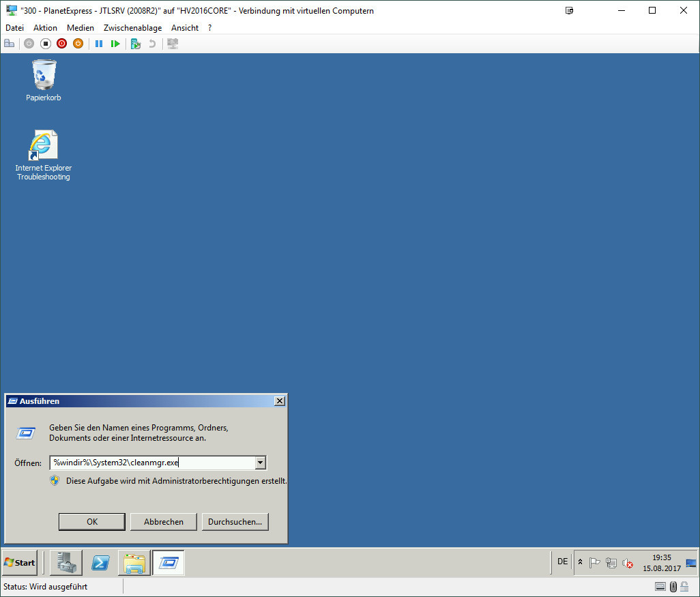Open the Zwischenablage menu
The image size is (700, 597).
click(132, 28)
